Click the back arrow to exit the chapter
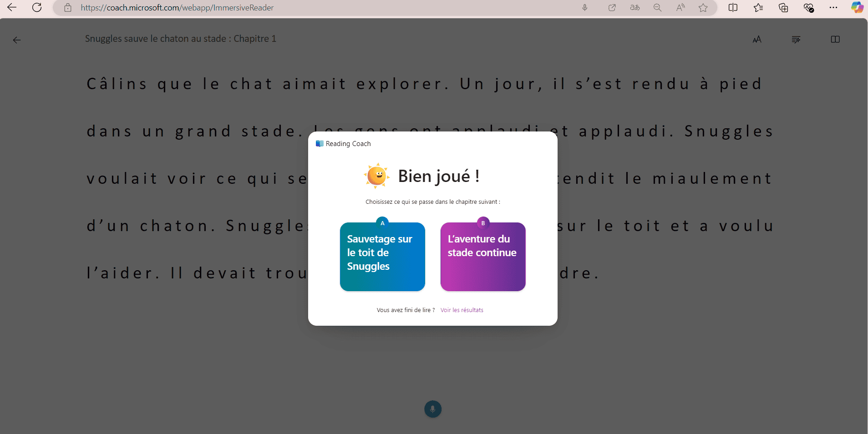The height and width of the screenshot is (434, 868). pos(17,40)
